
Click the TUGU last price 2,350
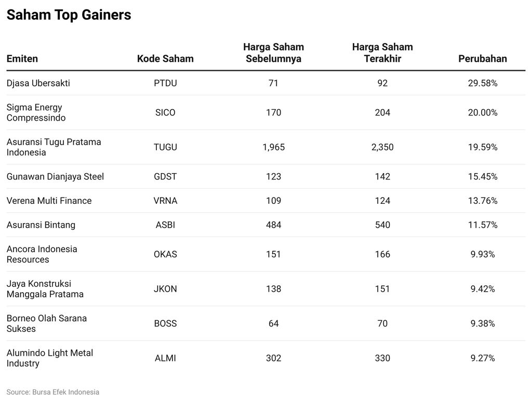pyautogui.click(x=382, y=147)
